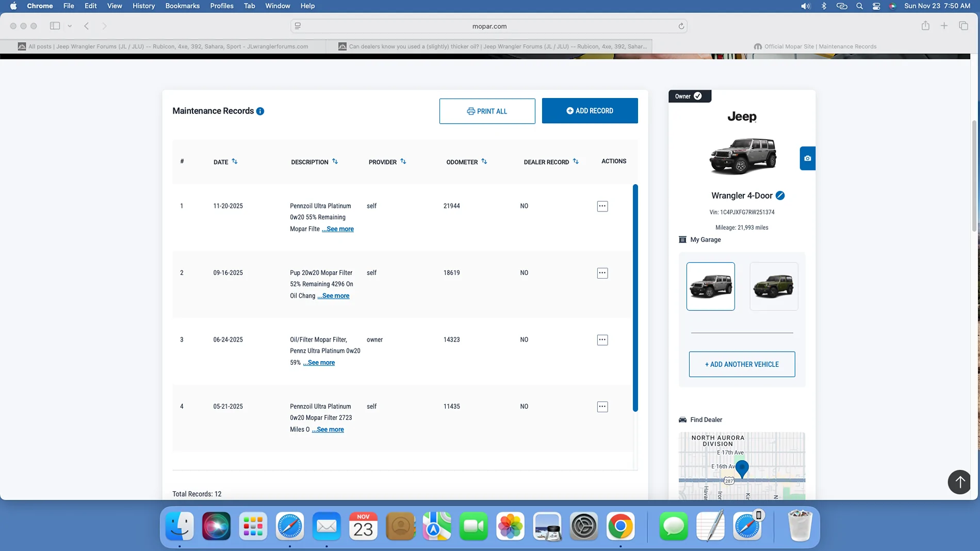Click the Find Dealer map
Viewport: 980px width, 551px height.
[742, 466]
